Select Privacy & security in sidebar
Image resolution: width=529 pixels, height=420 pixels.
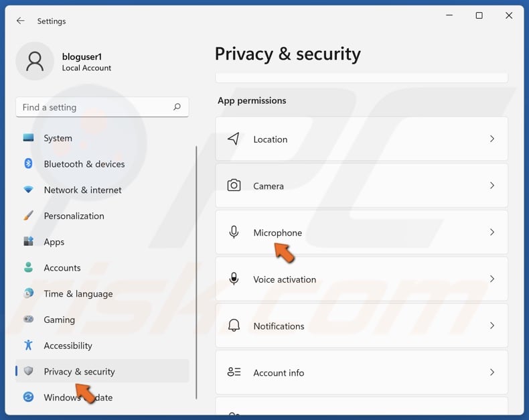[102, 371]
